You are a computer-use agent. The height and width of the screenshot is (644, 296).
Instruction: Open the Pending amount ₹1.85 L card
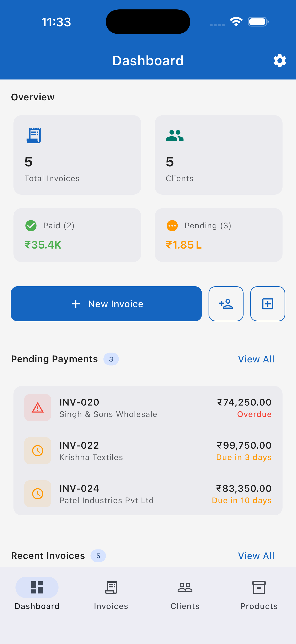click(219, 235)
